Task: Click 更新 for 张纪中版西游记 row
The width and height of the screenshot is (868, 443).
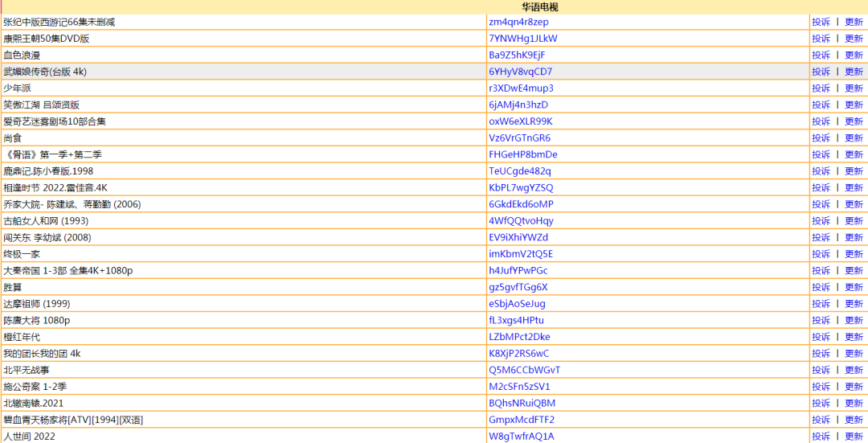Action: coord(854,23)
